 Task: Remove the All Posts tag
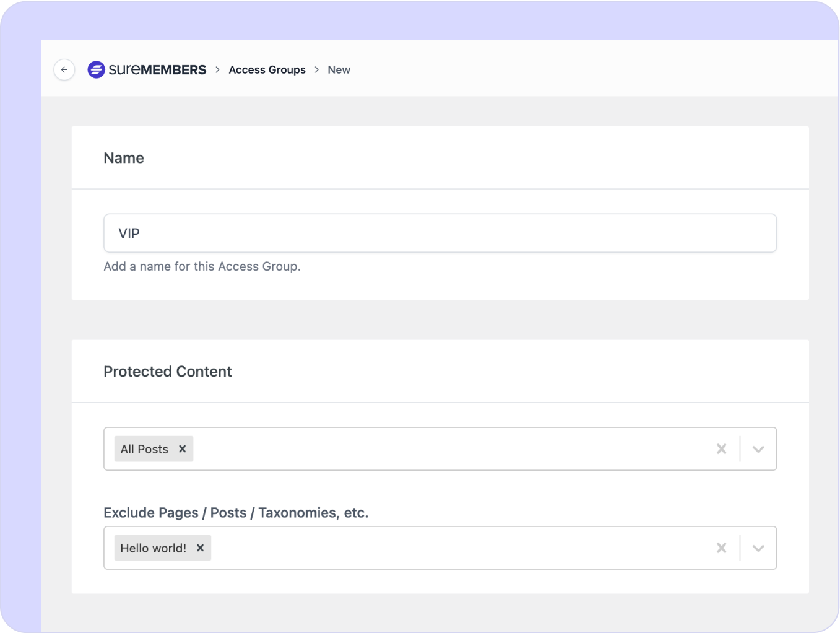pyautogui.click(x=183, y=448)
